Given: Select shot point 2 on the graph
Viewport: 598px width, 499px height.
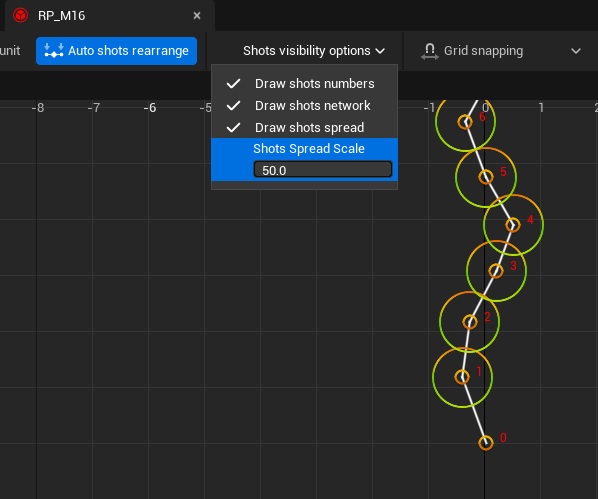Looking at the screenshot, I should point(469,322).
